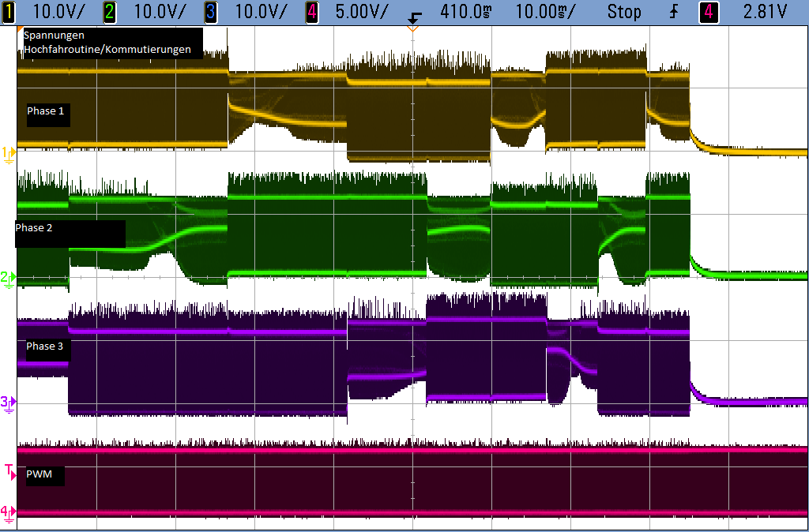The height and width of the screenshot is (532, 809).
Task: Click channel 2 scale 10.0V/ value
Action: tap(160, 12)
